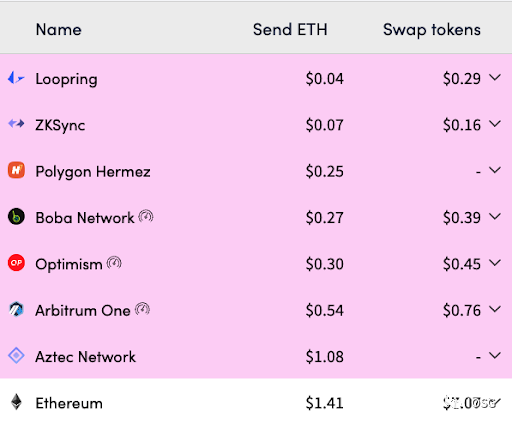Click the Loopring logo icon

[x=16, y=78]
